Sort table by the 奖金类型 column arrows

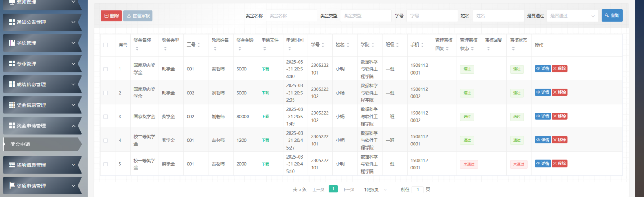click(x=165, y=48)
